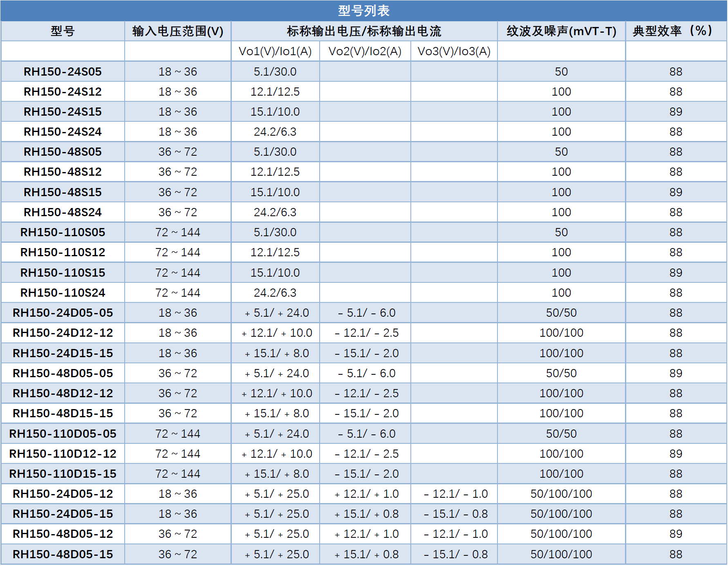Click 15.1/10.0 output in RH150-48S15 row
This screenshot has width=728, height=566.
coord(275,192)
